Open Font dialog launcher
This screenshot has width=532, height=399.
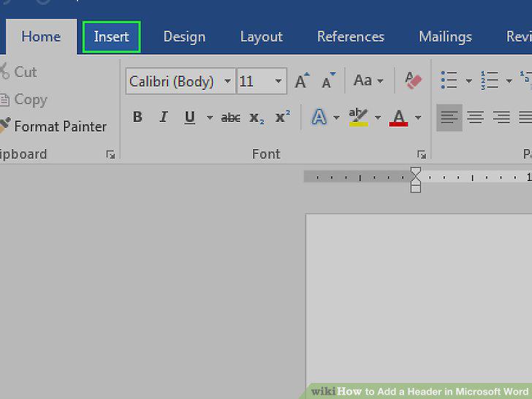pyautogui.click(x=422, y=155)
